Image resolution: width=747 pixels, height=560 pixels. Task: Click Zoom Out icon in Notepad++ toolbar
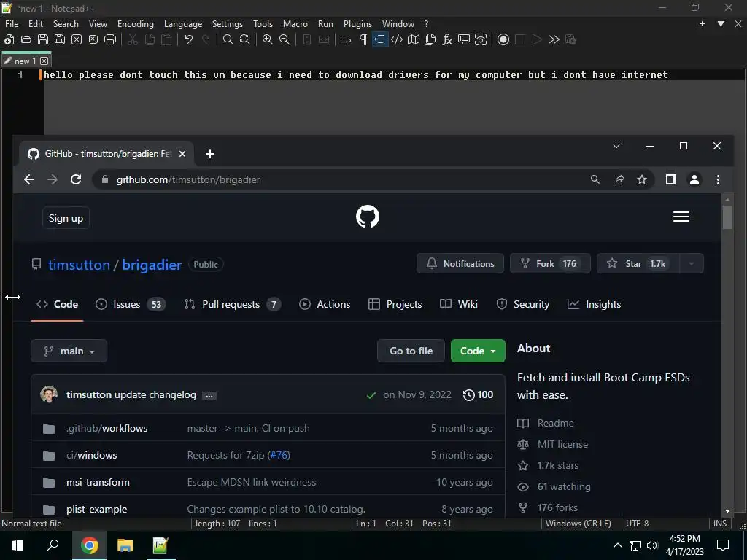285,39
